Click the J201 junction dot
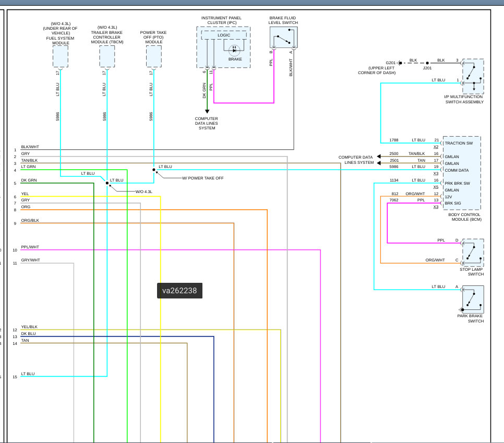504x443 pixels. 427,63
